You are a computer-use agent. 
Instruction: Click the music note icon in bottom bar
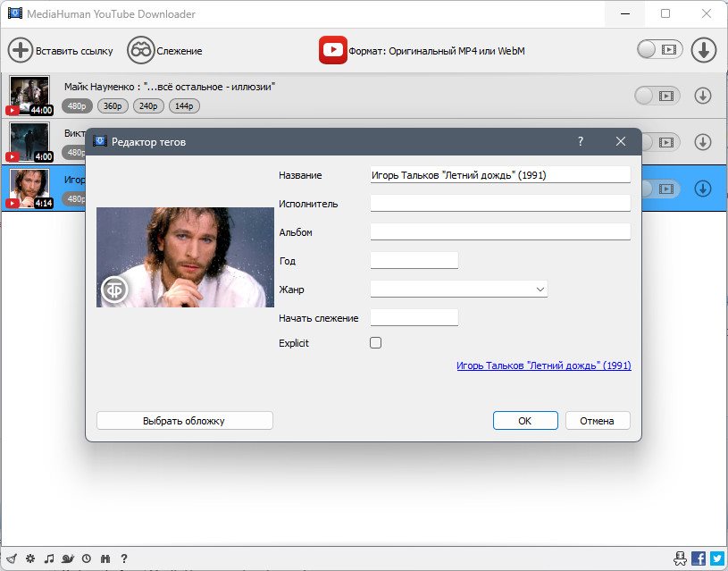49,558
